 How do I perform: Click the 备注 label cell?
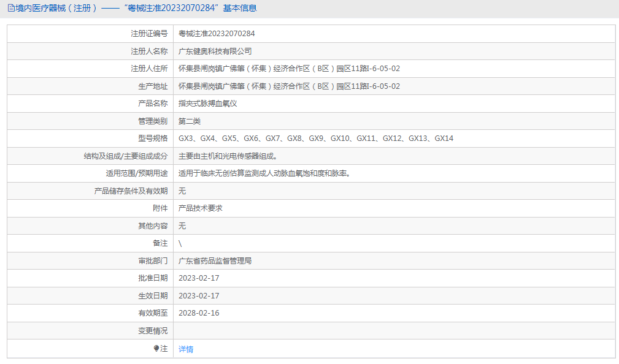coord(90,243)
